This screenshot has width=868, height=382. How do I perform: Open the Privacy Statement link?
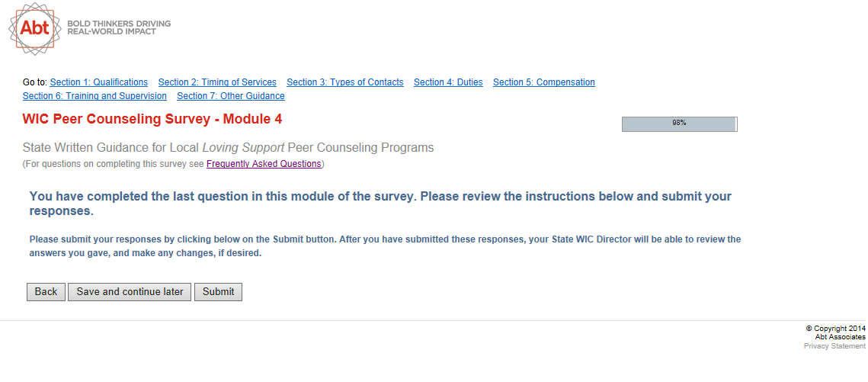[834, 346]
